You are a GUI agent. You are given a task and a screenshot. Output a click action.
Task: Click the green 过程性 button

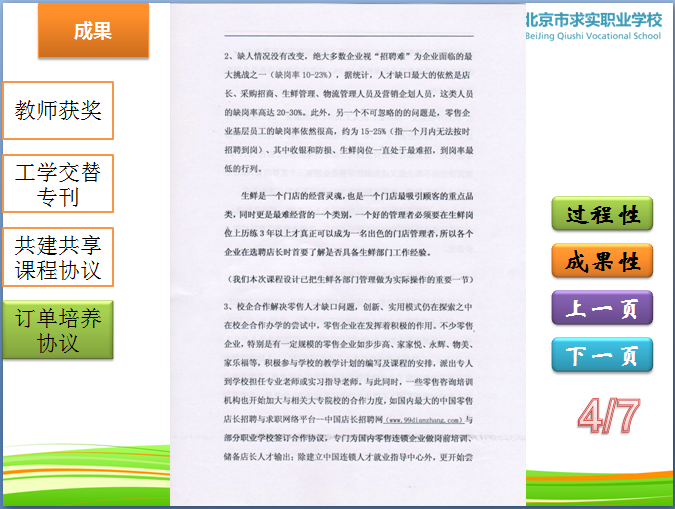602,214
